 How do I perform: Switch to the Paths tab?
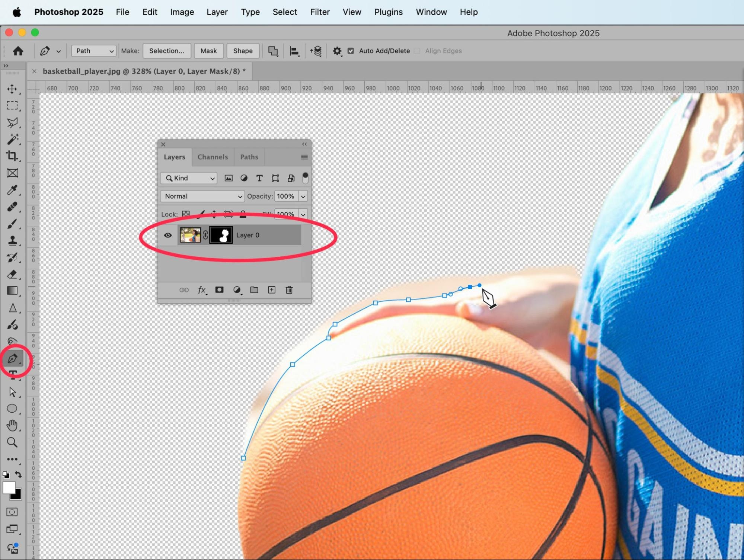point(249,157)
